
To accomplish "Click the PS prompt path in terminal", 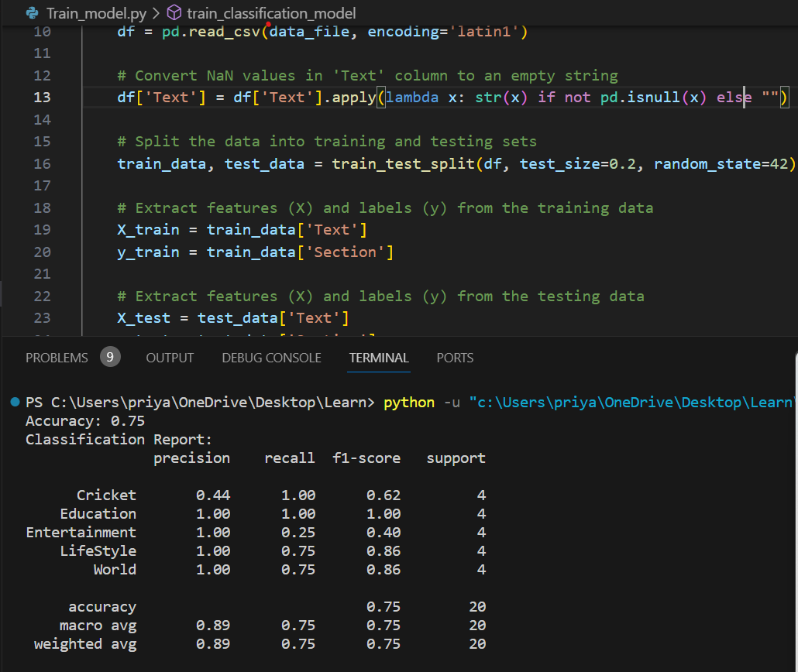I will click(x=200, y=403).
